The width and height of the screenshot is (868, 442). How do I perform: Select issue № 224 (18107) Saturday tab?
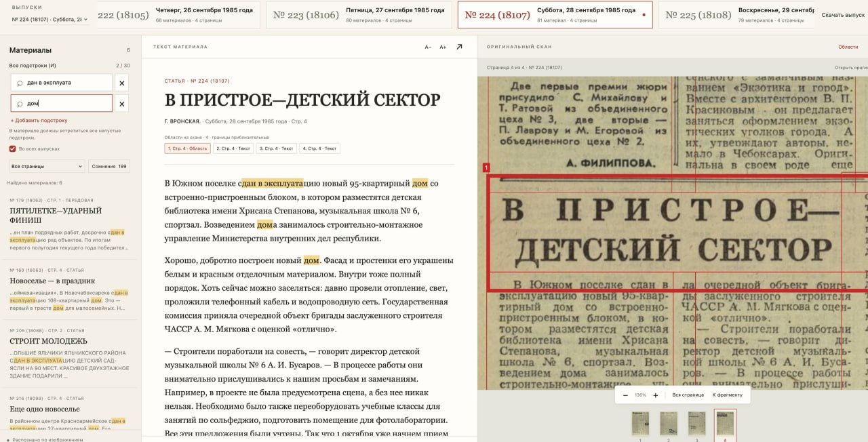click(x=555, y=14)
